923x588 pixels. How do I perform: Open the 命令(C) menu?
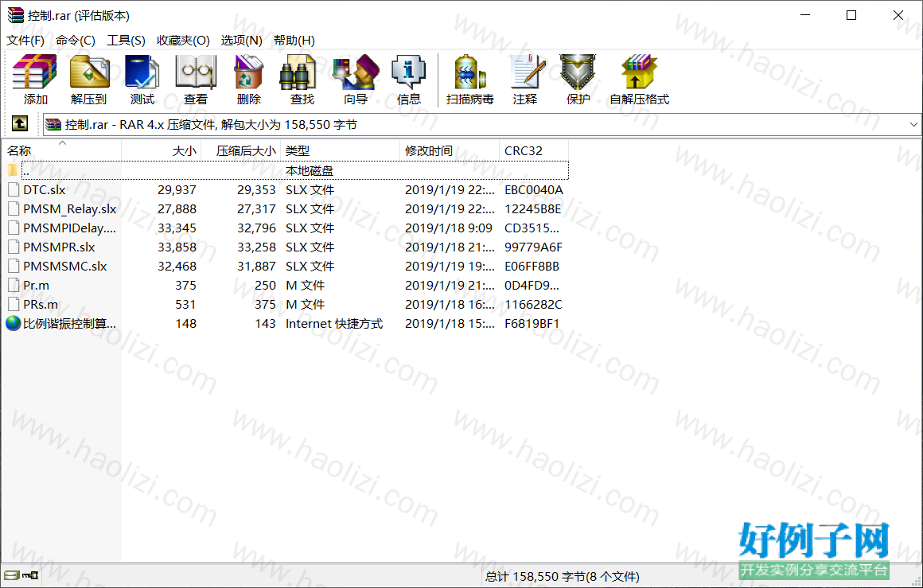(76, 40)
